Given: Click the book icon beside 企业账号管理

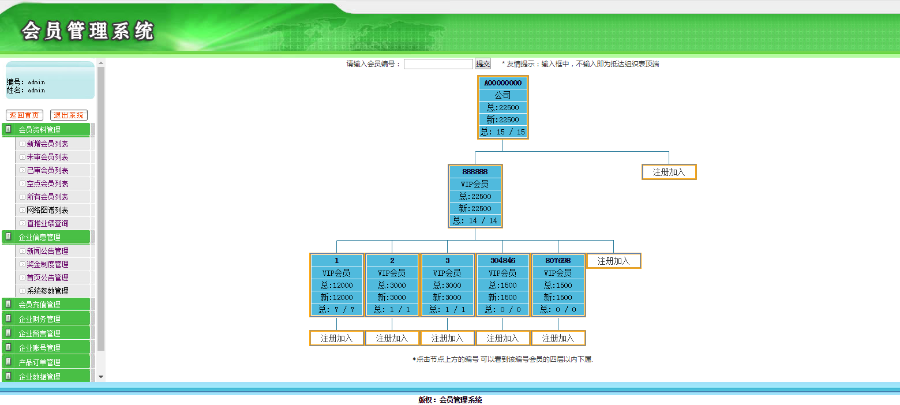Looking at the screenshot, I should (8, 347).
